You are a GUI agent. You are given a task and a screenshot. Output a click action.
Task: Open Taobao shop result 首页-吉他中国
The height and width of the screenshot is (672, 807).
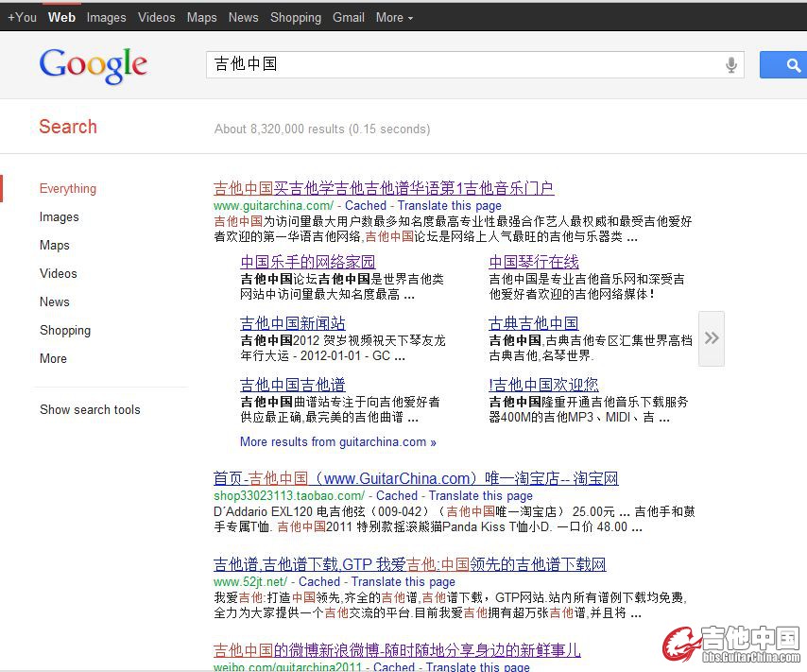coord(416,479)
